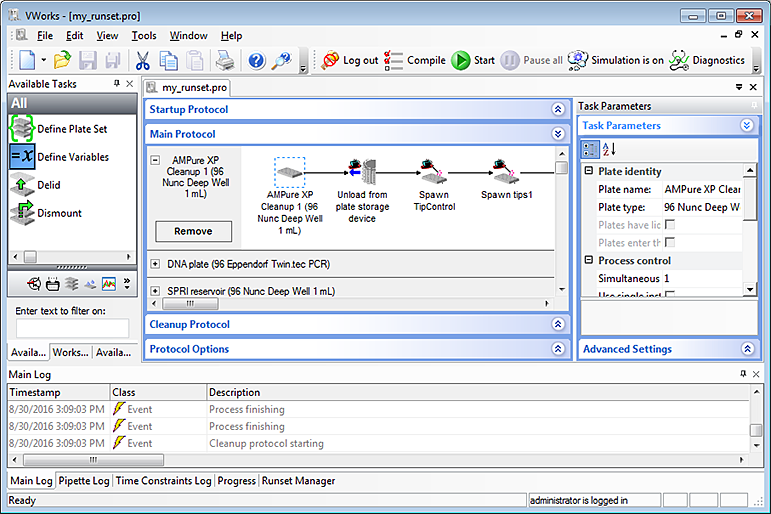Click the Log out icon
771x514 pixels.
pyautogui.click(x=330, y=60)
